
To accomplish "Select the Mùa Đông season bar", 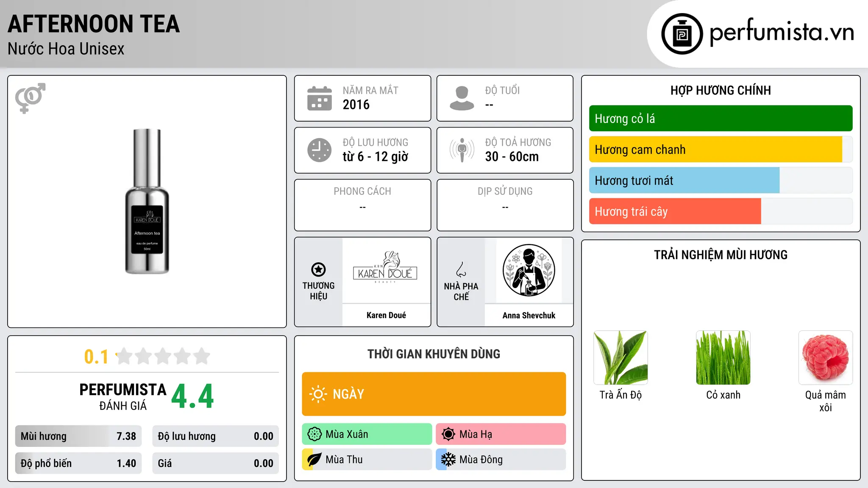I will [x=501, y=460].
